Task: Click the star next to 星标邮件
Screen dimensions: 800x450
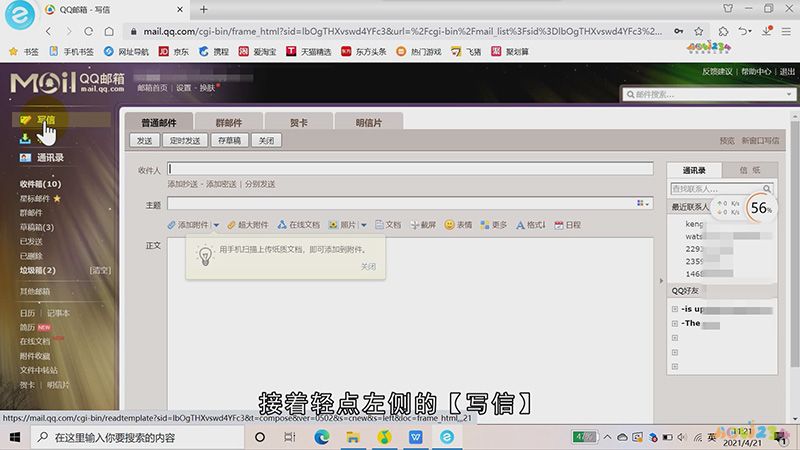Action: click(57, 198)
